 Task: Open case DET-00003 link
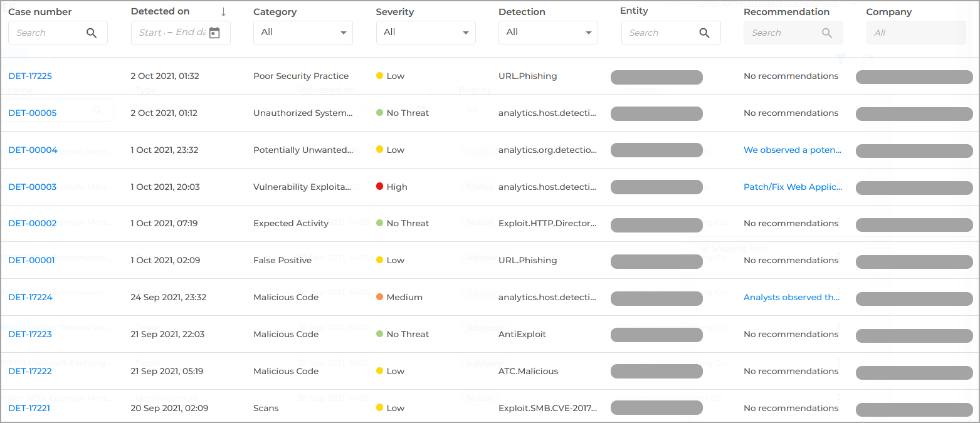(x=32, y=187)
